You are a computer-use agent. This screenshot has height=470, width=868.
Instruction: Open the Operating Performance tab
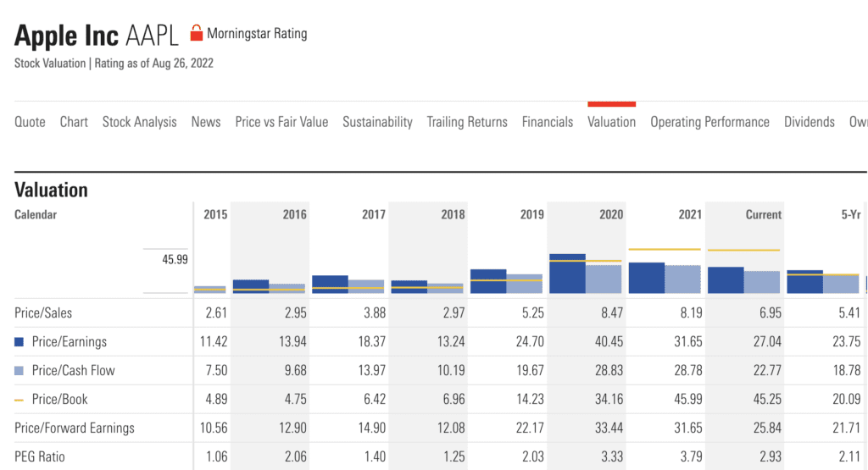tap(709, 122)
